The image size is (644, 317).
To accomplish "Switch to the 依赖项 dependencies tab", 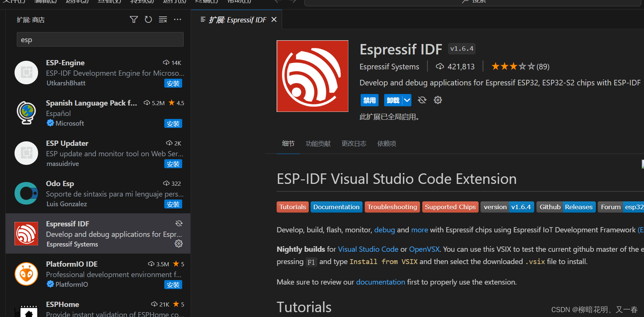I will click(x=387, y=144).
